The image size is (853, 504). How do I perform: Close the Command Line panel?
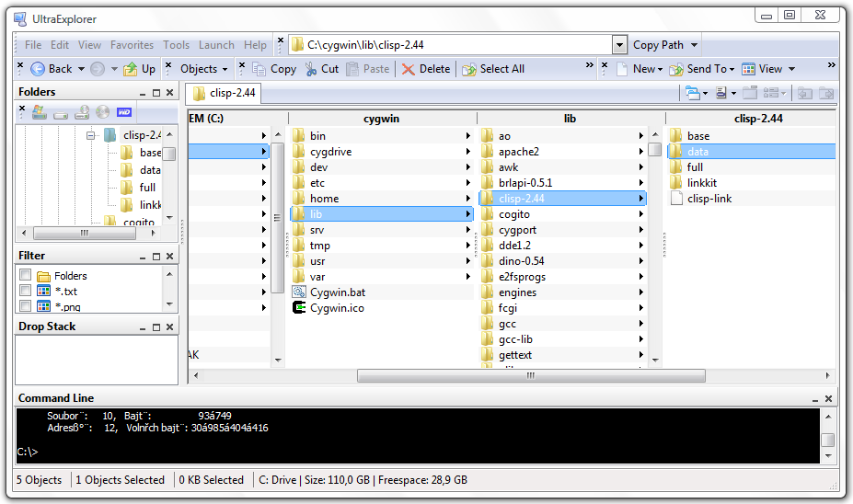[x=828, y=398]
